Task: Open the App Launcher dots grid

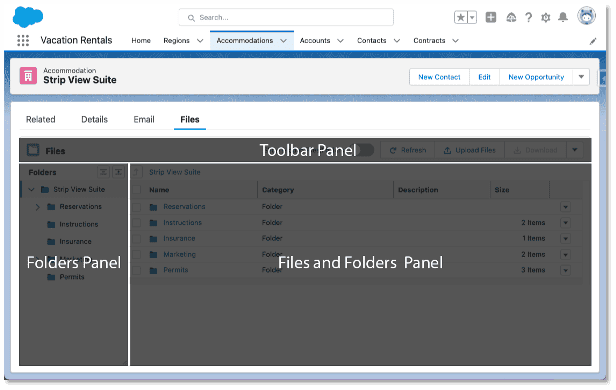Action: (x=23, y=40)
